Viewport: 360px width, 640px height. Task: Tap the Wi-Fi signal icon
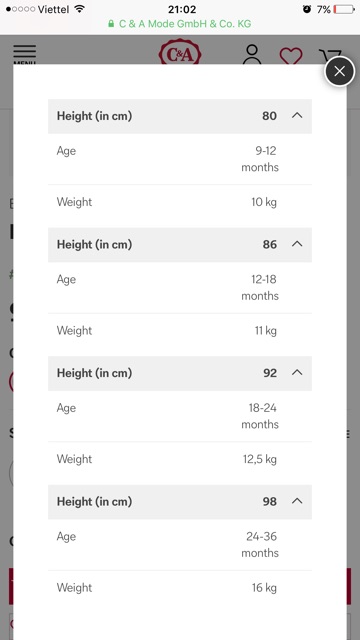tap(80, 9)
